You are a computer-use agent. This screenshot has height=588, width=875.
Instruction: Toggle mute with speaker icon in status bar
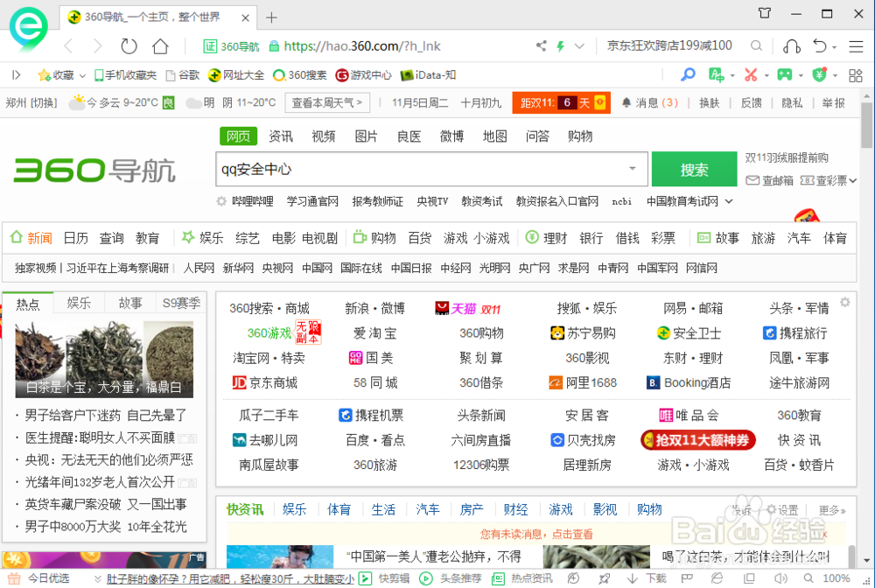pos(780,578)
